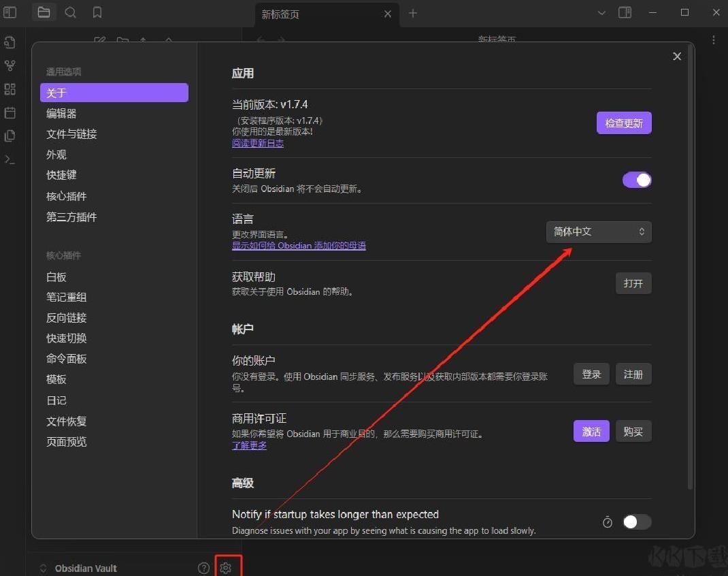The height and width of the screenshot is (576, 728).
Task: Select 文件与链接 settings section
Action: (x=114, y=133)
